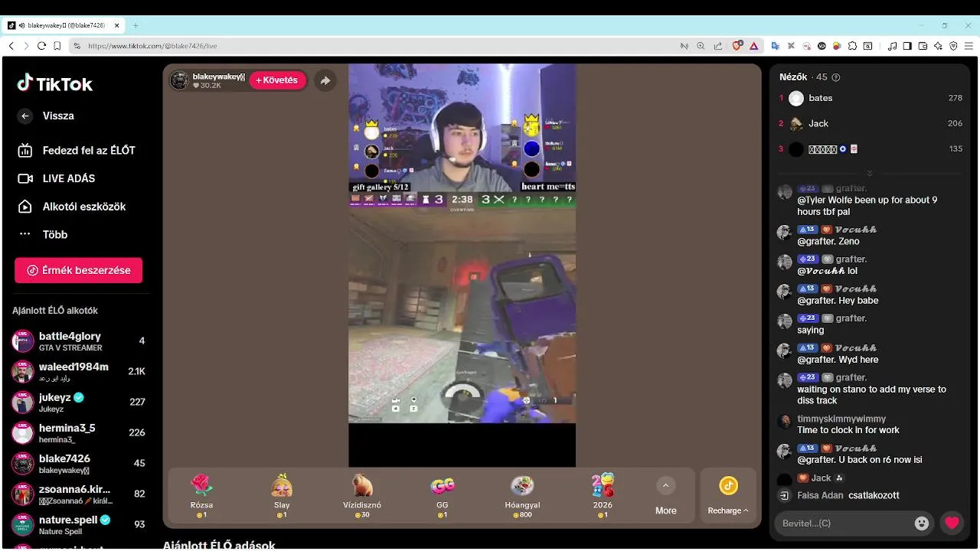
Task: Open hermina3_5 live stream
Action: click(78, 433)
